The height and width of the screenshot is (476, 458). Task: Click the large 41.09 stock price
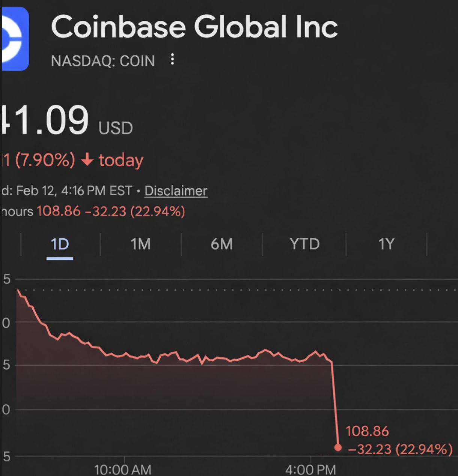(44, 120)
